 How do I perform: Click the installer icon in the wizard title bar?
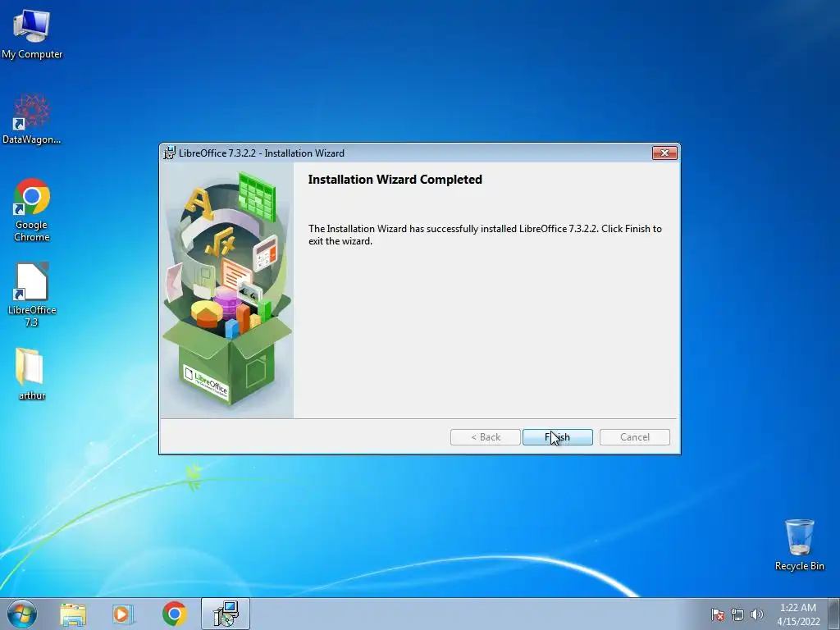pyautogui.click(x=169, y=153)
